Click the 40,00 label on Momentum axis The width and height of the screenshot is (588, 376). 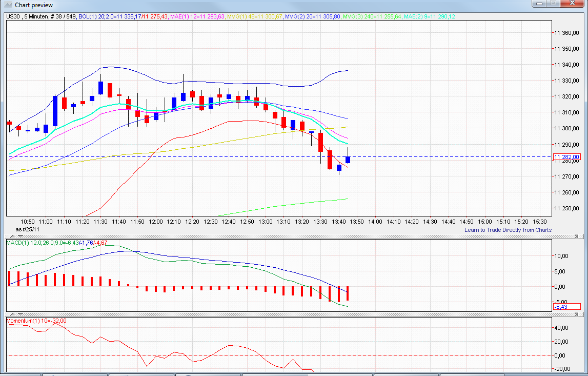tap(561, 328)
